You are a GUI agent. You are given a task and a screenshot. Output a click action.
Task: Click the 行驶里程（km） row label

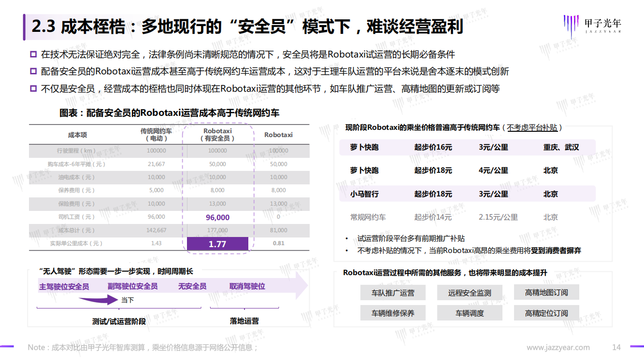(x=77, y=151)
